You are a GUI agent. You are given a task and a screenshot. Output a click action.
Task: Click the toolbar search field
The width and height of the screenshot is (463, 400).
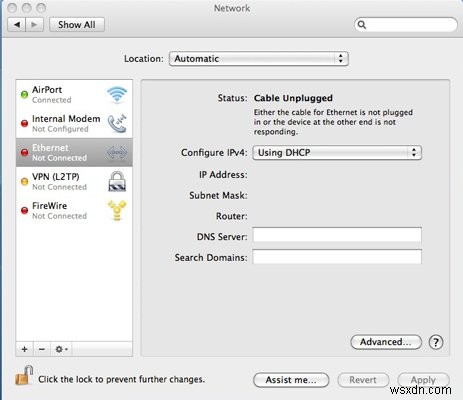406,25
